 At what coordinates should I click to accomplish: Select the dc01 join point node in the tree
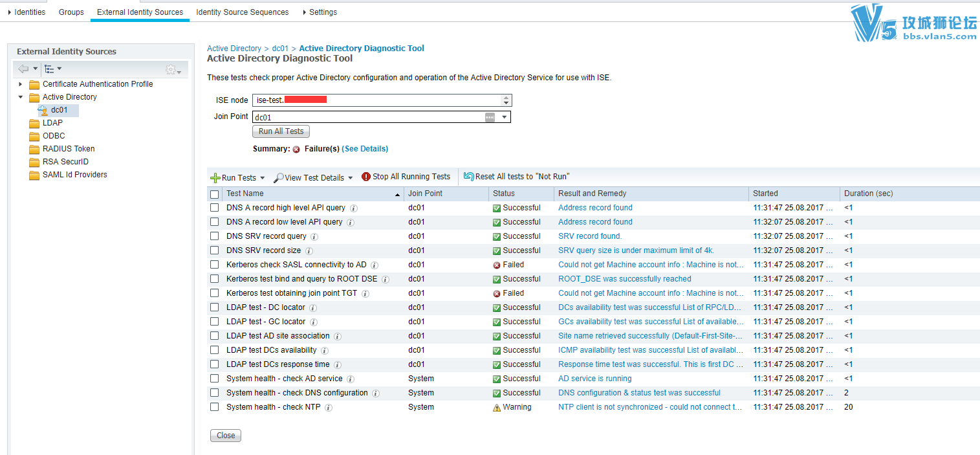[x=59, y=110]
